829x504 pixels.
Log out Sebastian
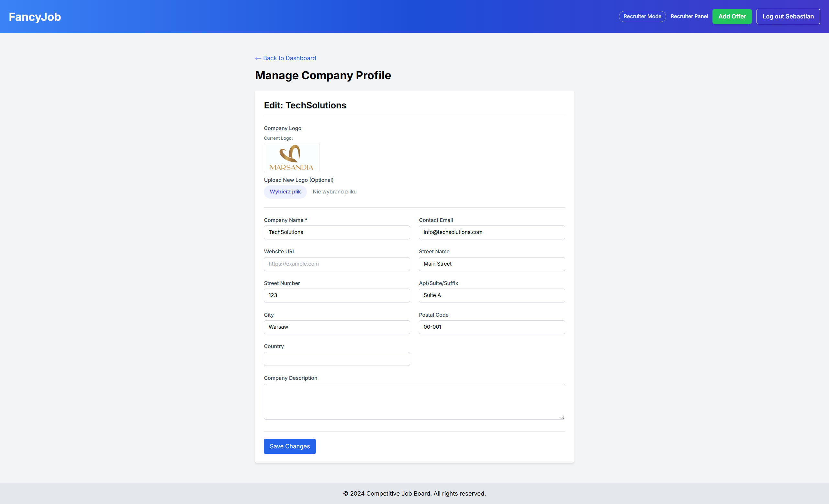click(x=788, y=16)
